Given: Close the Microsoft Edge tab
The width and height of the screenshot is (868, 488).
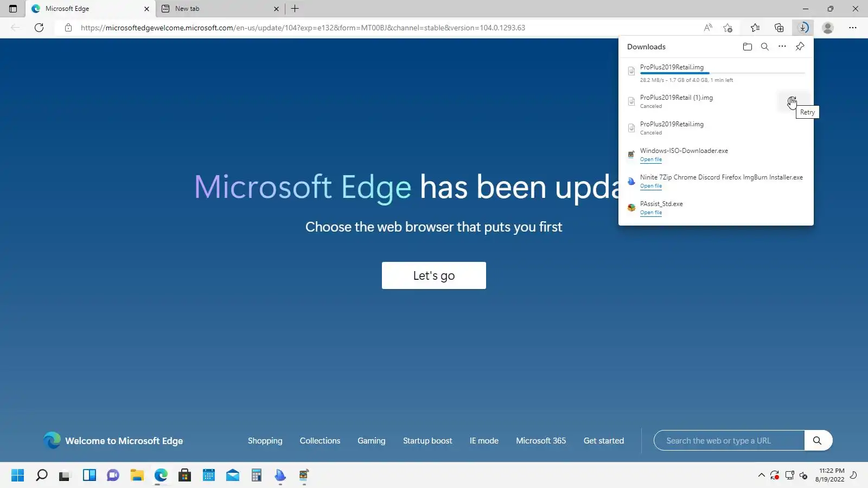Looking at the screenshot, I should tap(146, 9).
